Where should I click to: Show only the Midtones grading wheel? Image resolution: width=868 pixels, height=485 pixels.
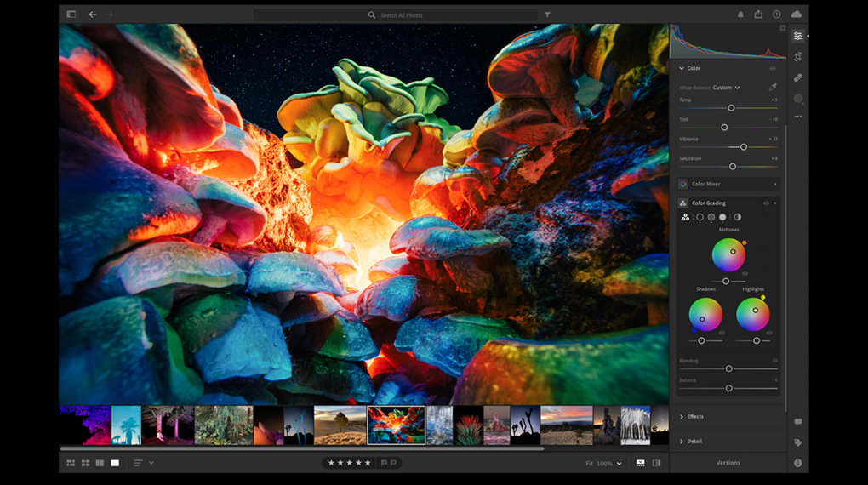[711, 217]
